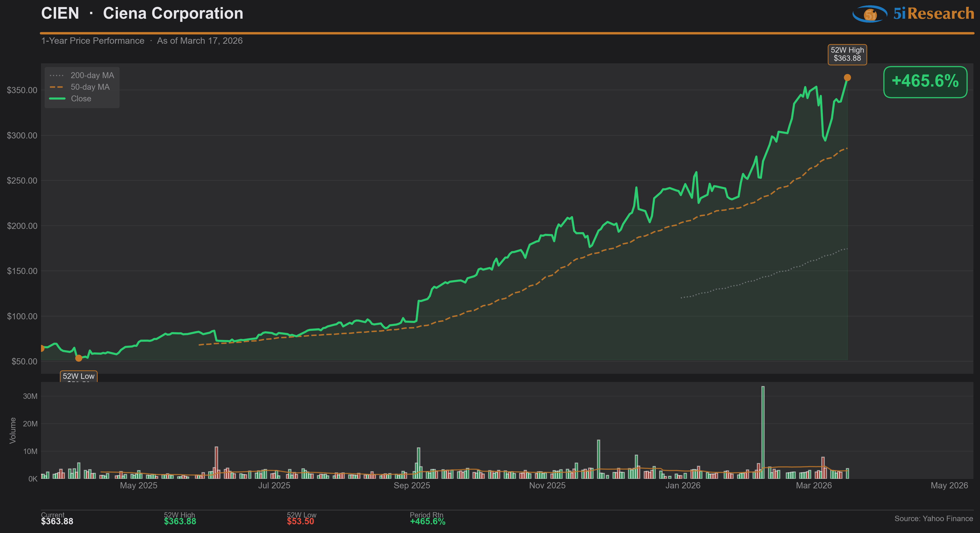This screenshot has height=533, width=980.
Task: Toggle the Close line legend entry
Action: (71, 99)
